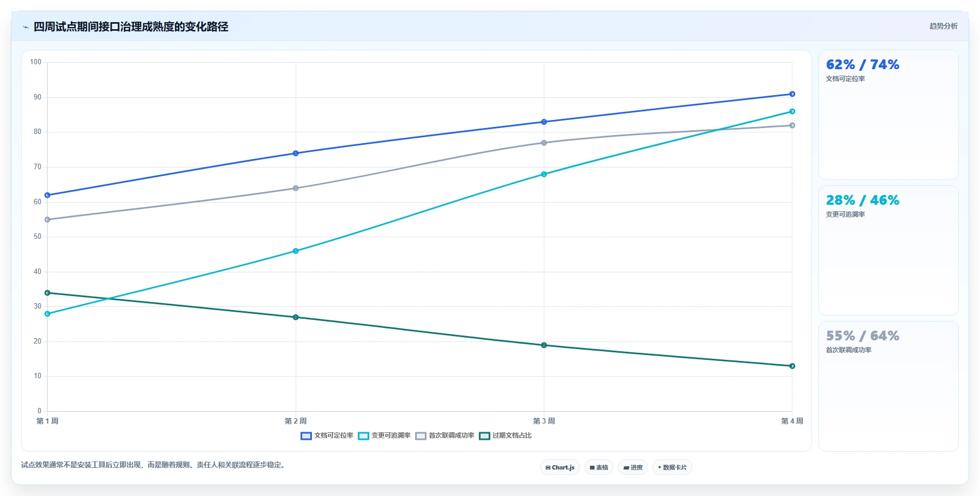Click the 首次联调成功率 point at 第 2 周
This screenshot has width=980, height=496.
(x=296, y=188)
